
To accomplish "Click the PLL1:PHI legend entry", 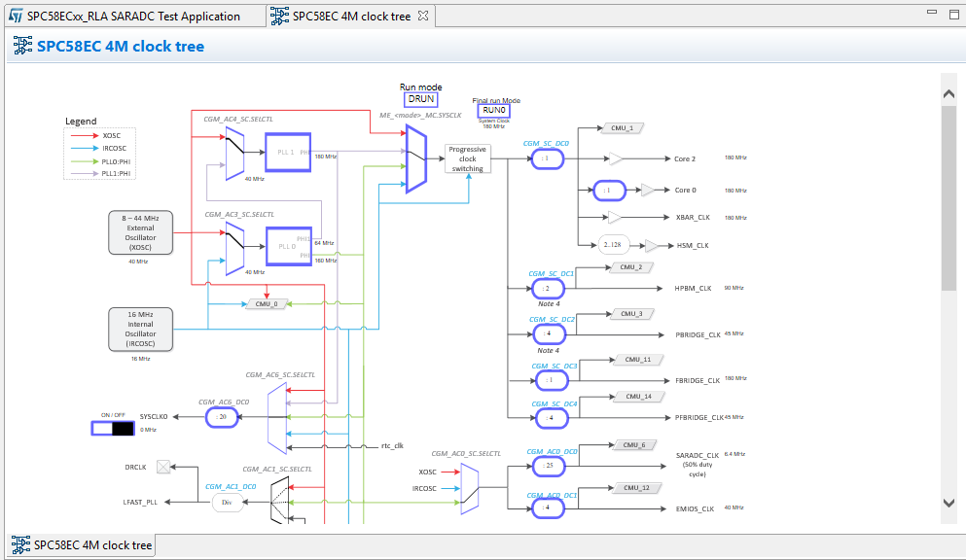I will click(100, 173).
